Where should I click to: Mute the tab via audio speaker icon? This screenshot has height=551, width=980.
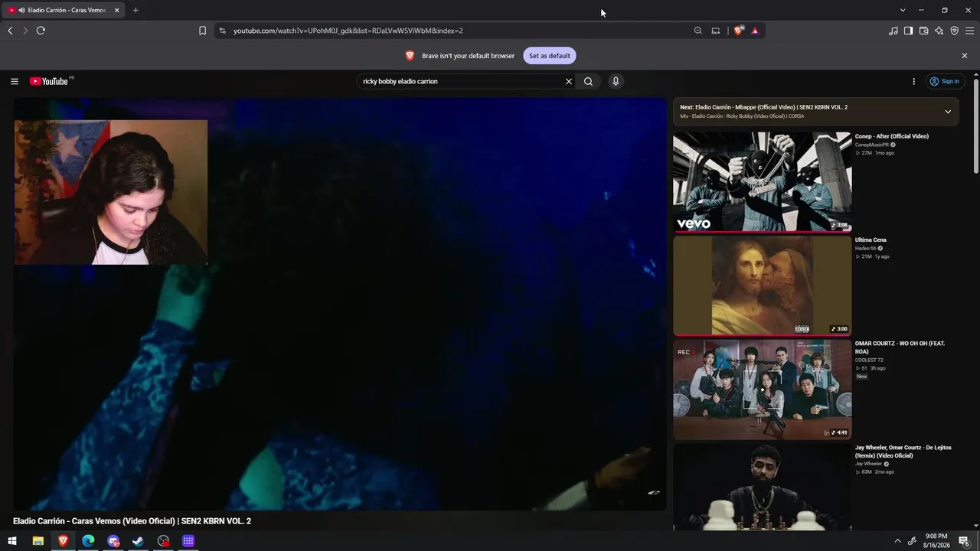pyautogui.click(x=21, y=10)
